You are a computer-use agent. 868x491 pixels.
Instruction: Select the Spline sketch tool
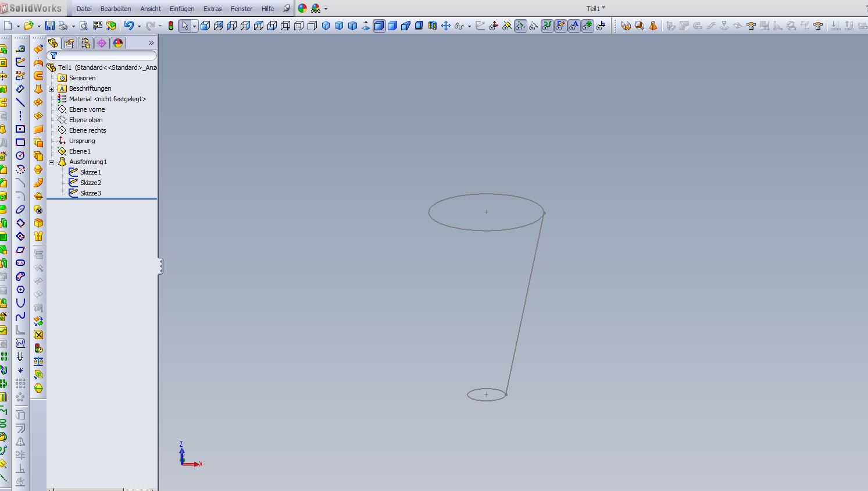[x=20, y=316]
